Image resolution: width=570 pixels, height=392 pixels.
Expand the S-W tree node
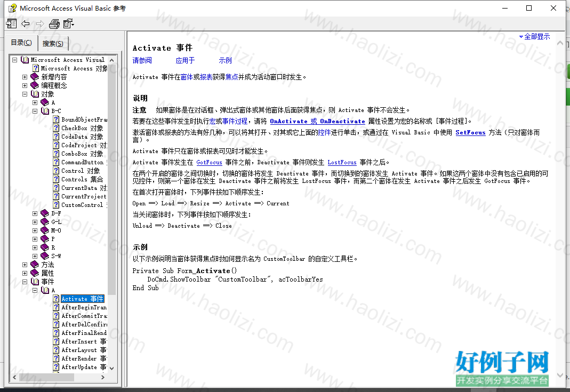[35, 256]
